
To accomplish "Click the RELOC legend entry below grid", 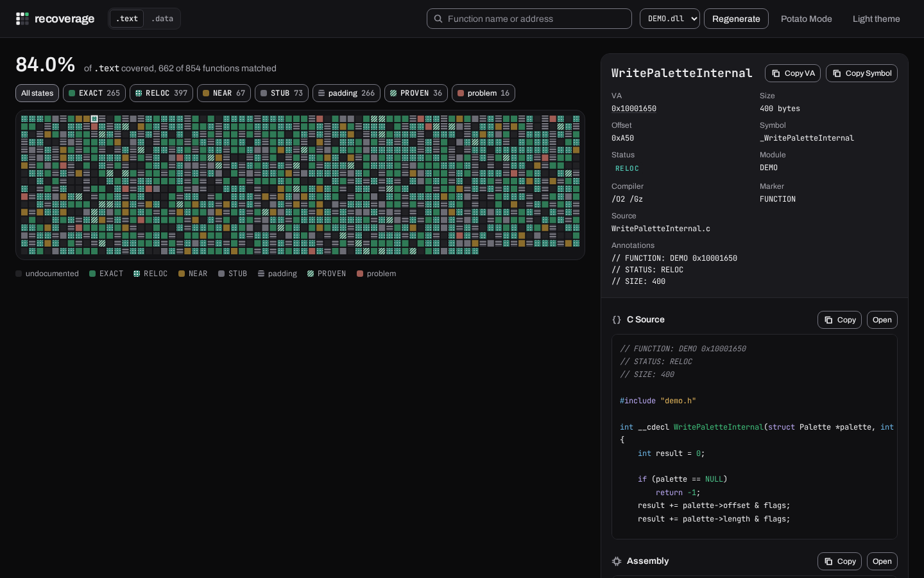I will point(150,274).
